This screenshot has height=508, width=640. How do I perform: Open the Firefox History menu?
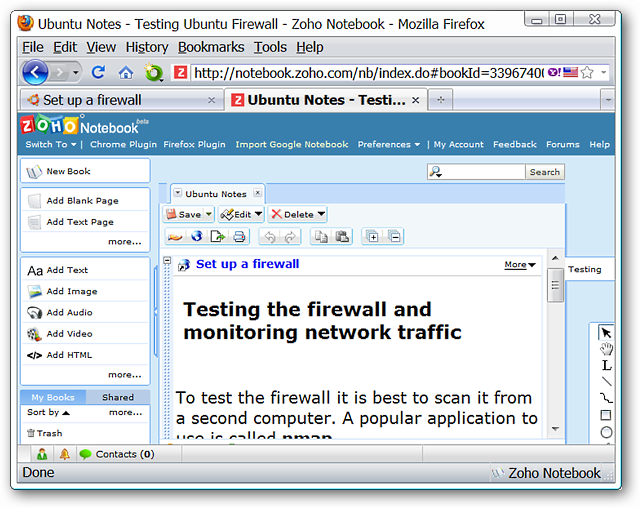click(x=147, y=47)
